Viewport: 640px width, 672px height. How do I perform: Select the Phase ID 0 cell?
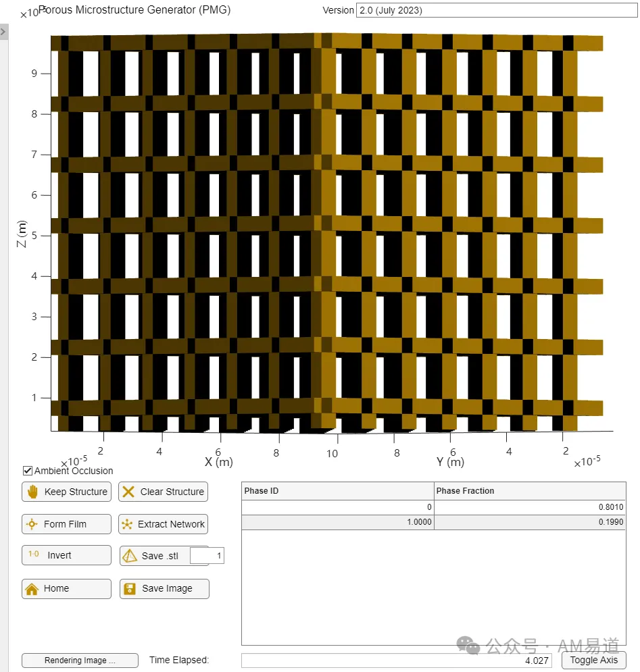pos(338,507)
